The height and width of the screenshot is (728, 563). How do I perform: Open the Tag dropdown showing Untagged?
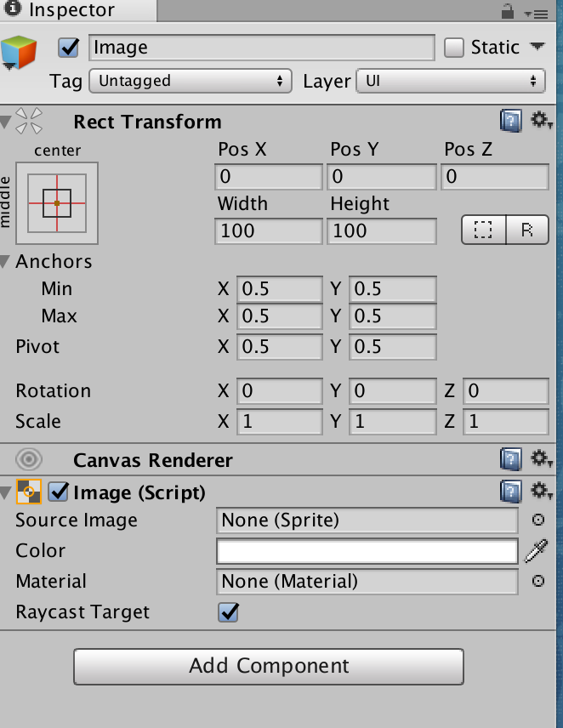point(191,81)
